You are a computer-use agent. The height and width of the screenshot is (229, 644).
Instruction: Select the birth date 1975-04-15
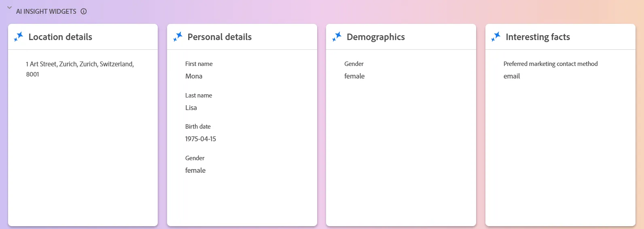coord(201,139)
